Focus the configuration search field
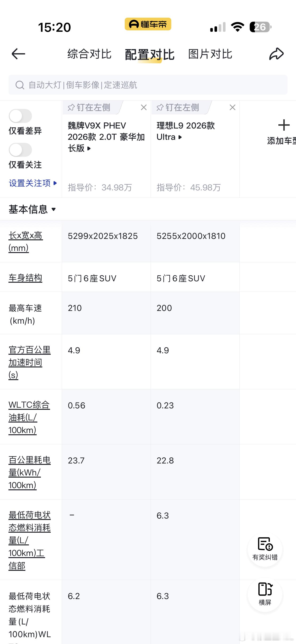 148,85
